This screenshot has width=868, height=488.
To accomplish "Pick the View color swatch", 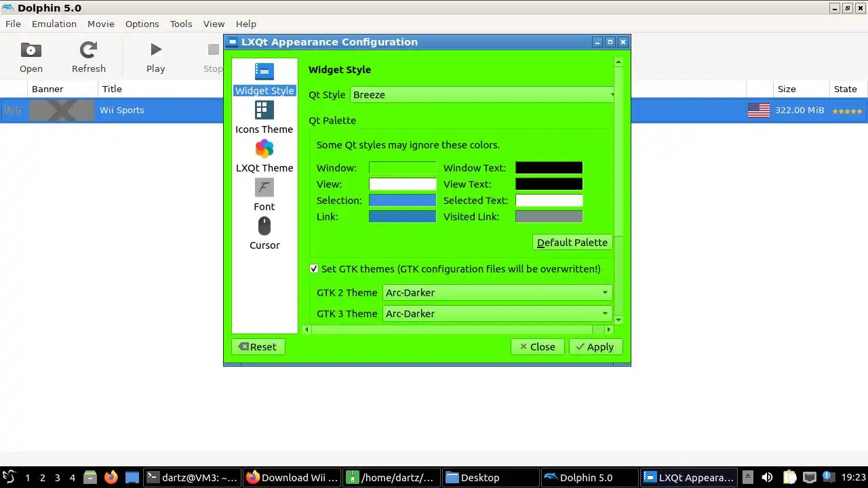I will click(402, 184).
